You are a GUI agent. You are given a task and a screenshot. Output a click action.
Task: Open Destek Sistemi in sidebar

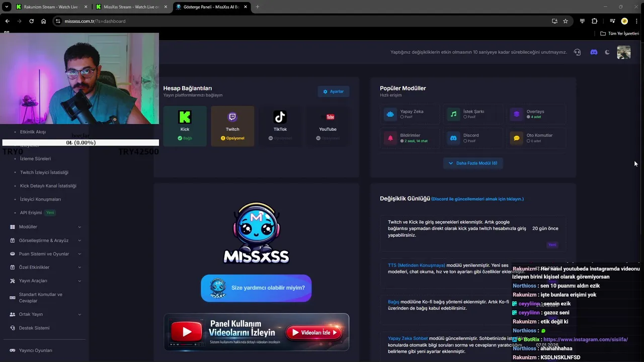coord(34,328)
